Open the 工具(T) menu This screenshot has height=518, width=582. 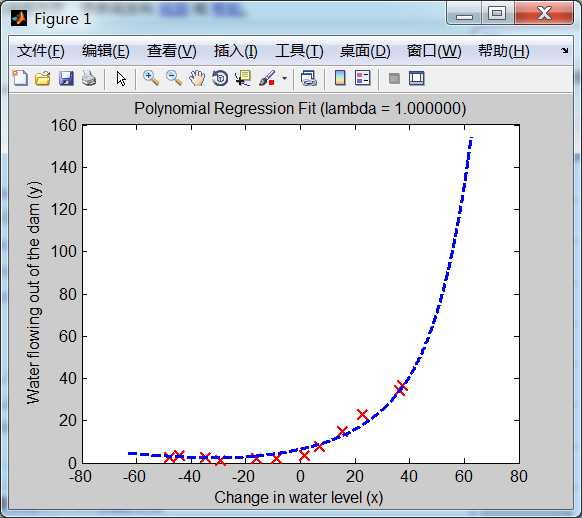click(x=299, y=51)
